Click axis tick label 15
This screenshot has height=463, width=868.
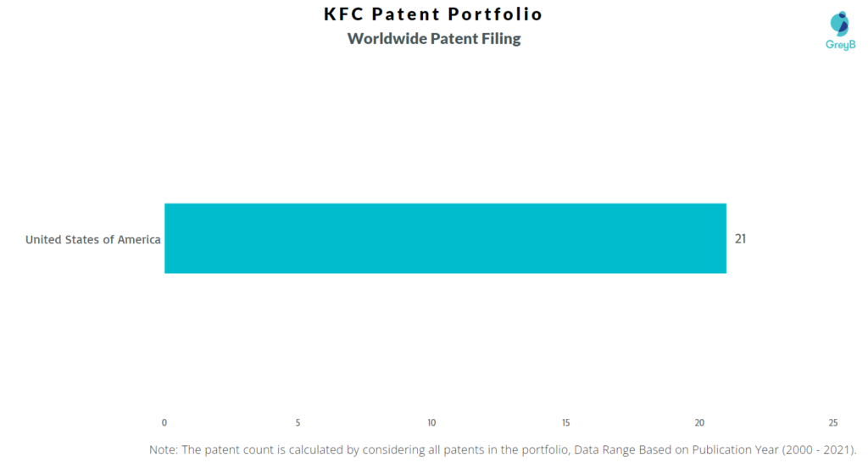point(565,422)
